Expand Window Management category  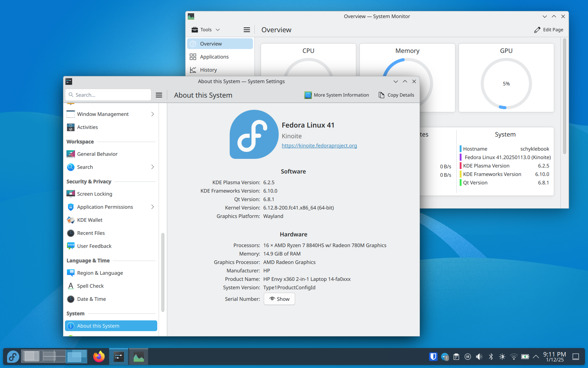click(x=153, y=114)
